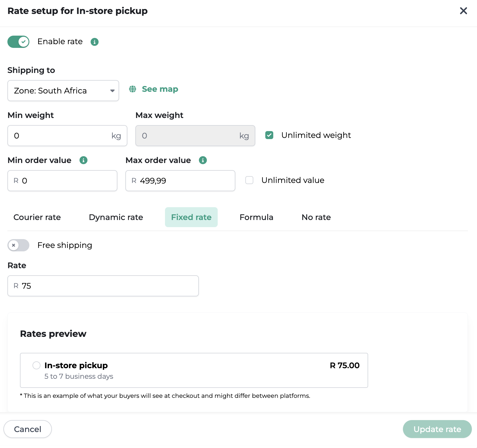477x448 pixels.
Task: Click the R 75.00 price in preview
Action: 345,365
